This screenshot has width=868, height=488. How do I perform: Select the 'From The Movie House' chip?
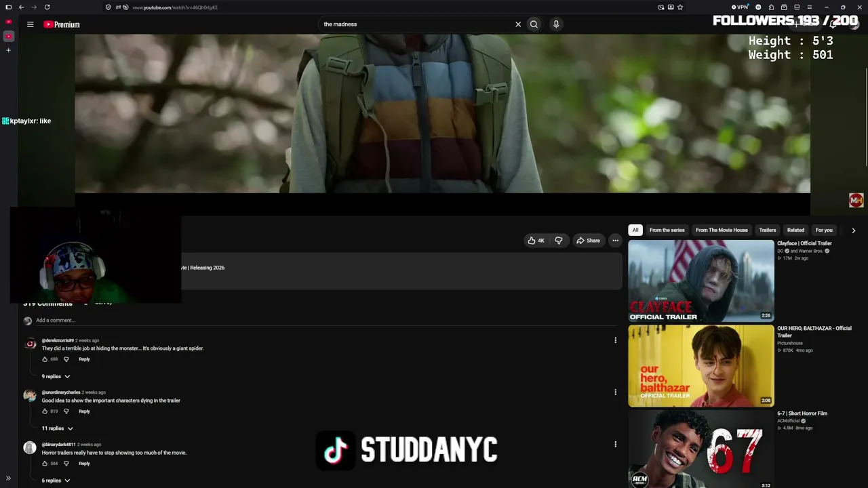click(x=722, y=230)
